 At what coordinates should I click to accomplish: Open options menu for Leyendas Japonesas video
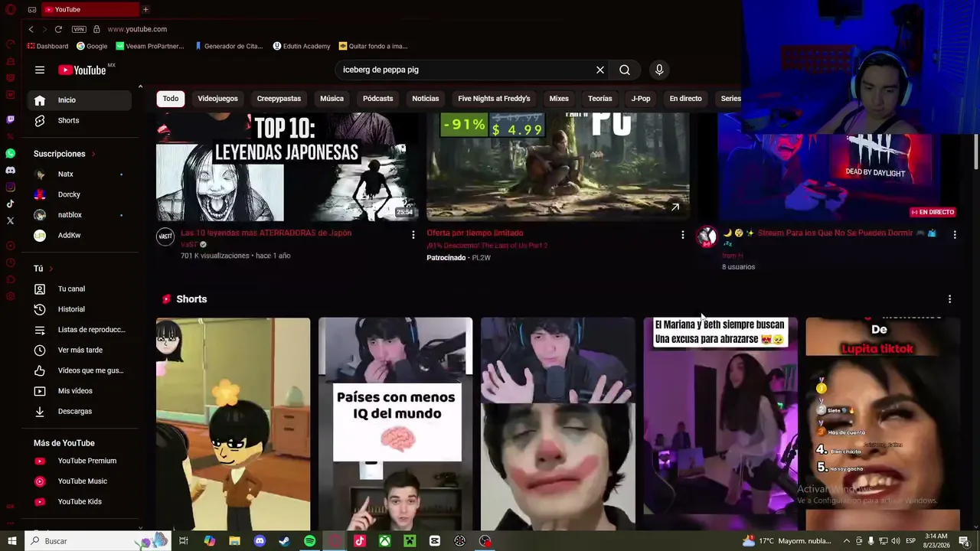coord(413,235)
